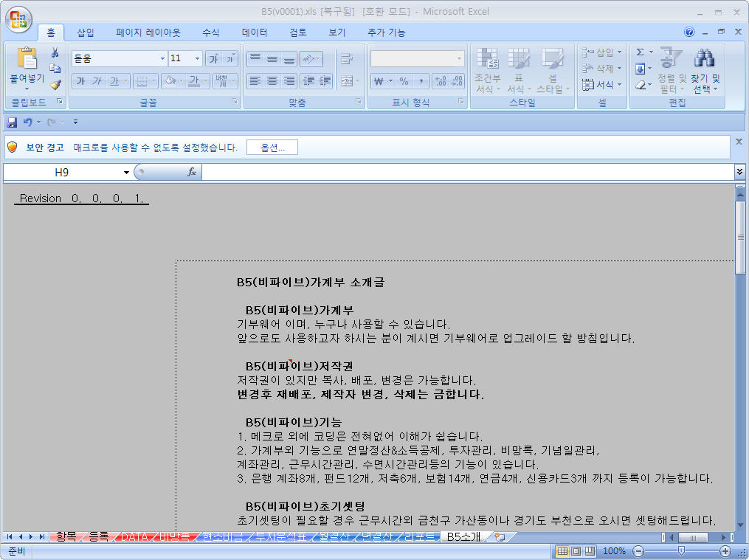749x560 pixels.
Task: Click the middle-align icon in the alignment group
Action: 272,59
